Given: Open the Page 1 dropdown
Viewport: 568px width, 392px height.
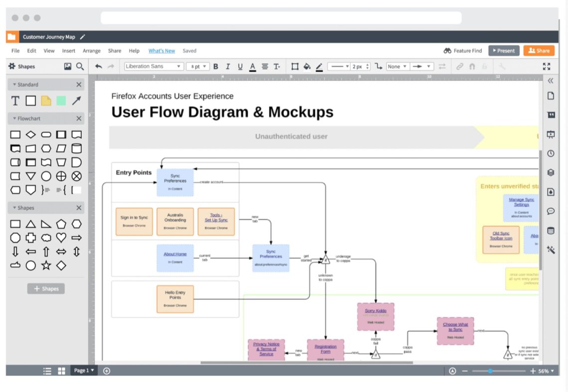Looking at the screenshot, I should coord(84,371).
